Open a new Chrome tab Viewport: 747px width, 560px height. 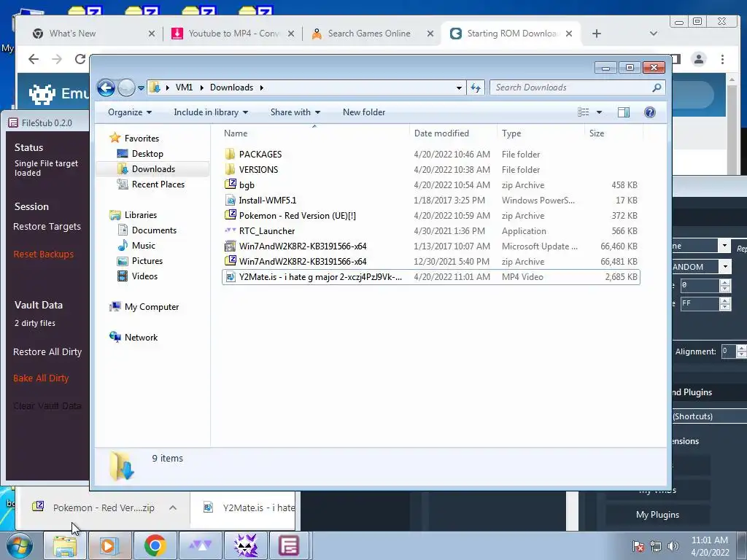(597, 34)
